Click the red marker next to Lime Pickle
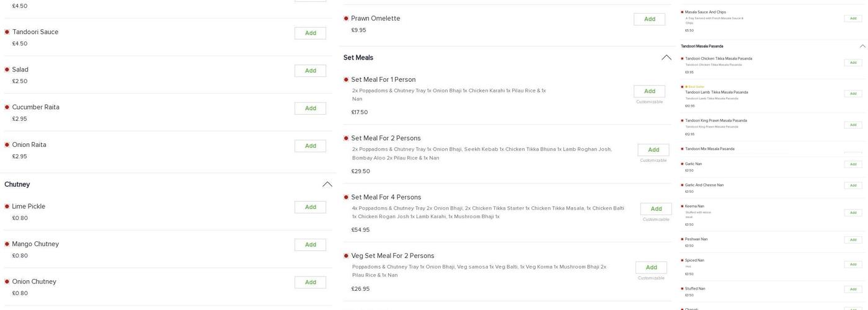868x310 pixels. coord(7,206)
